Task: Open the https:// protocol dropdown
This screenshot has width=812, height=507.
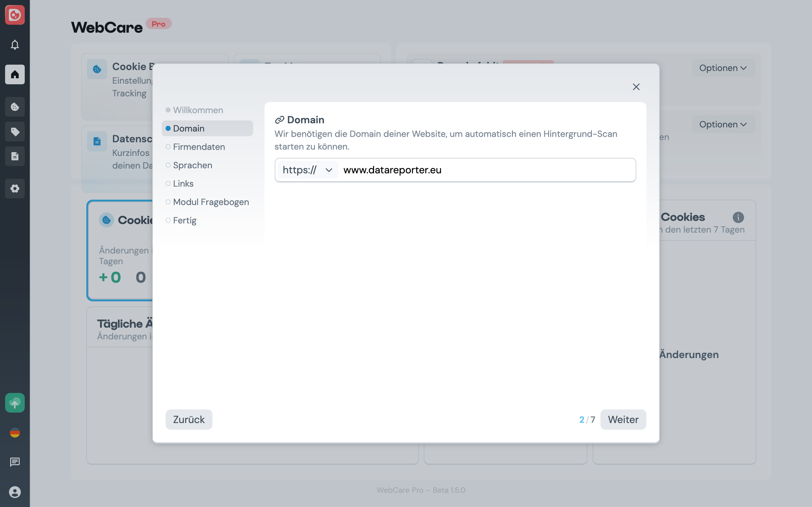Action: point(307,170)
